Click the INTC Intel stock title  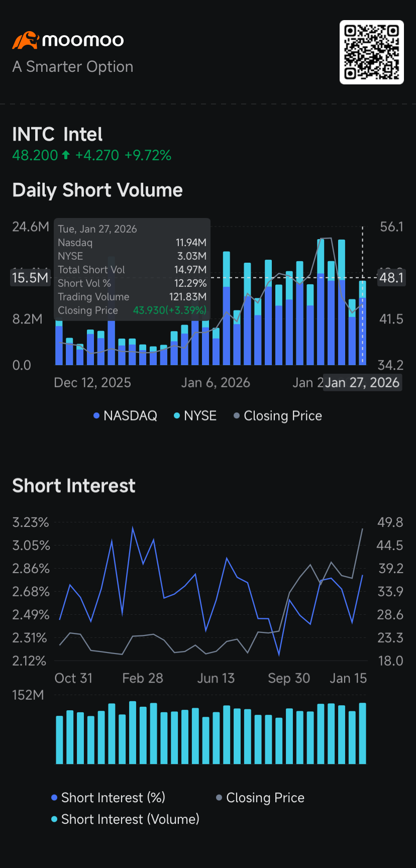pos(57,135)
